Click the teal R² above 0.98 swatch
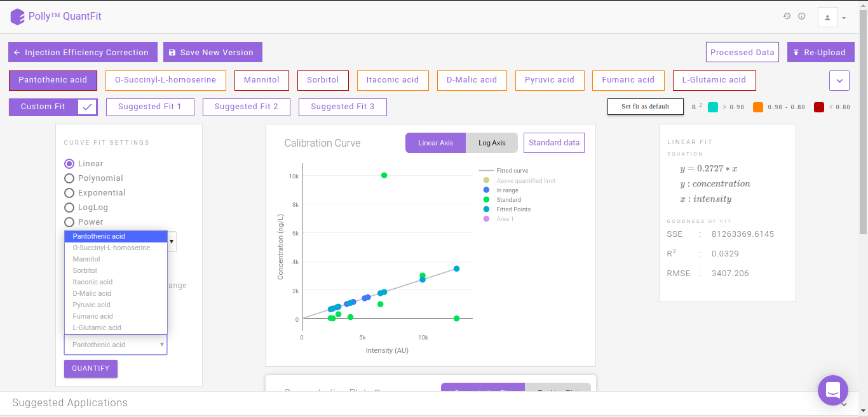Viewport: 868px width, 417px height. (713, 107)
